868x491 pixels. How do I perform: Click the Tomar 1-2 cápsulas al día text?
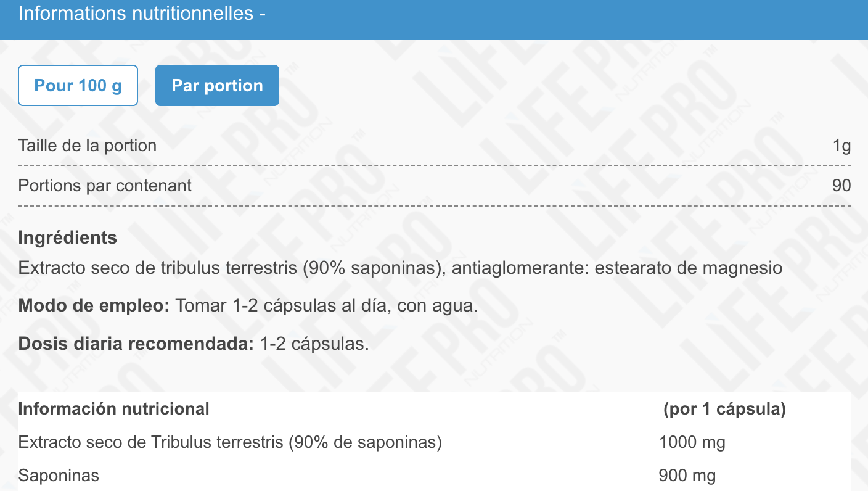click(x=327, y=306)
